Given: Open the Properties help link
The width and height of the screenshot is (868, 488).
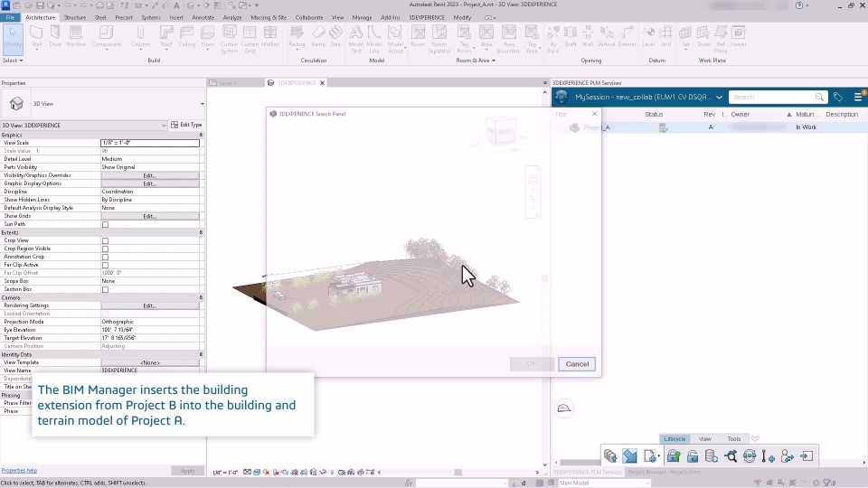Looking at the screenshot, I should click(19, 470).
